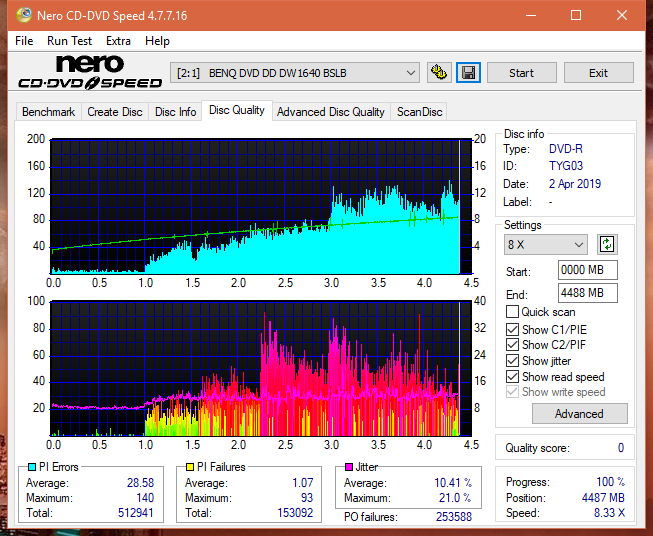Toggle Show jitter checkbox
The image size is (653, 536).
[512, 361]
